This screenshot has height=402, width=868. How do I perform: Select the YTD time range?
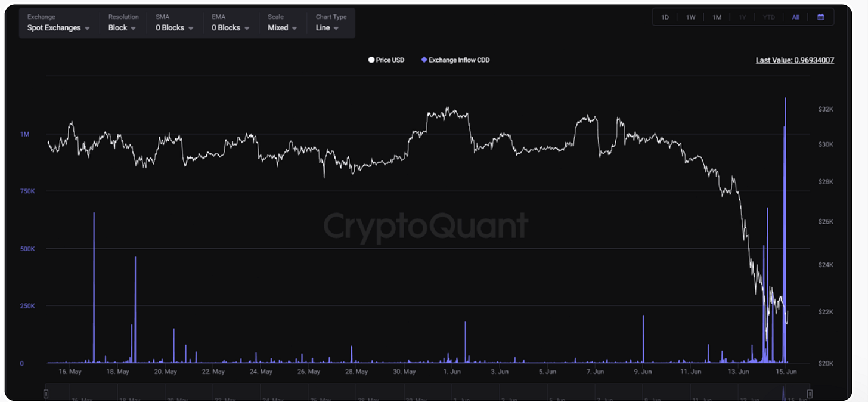coord(769,17)
